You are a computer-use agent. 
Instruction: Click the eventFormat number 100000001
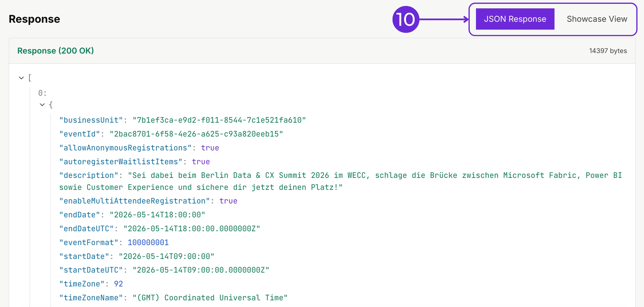pyautogui.click(x=148, y=243)
